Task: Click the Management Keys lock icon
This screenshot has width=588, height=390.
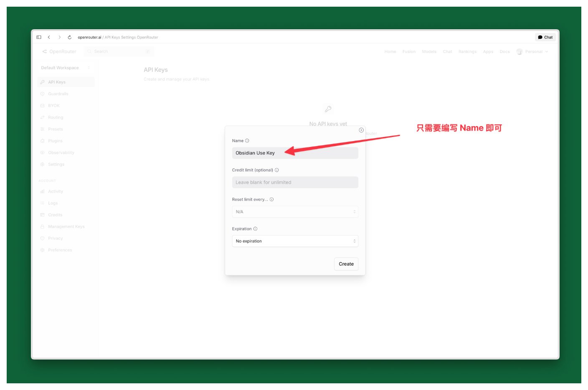Action: [42, 226]
